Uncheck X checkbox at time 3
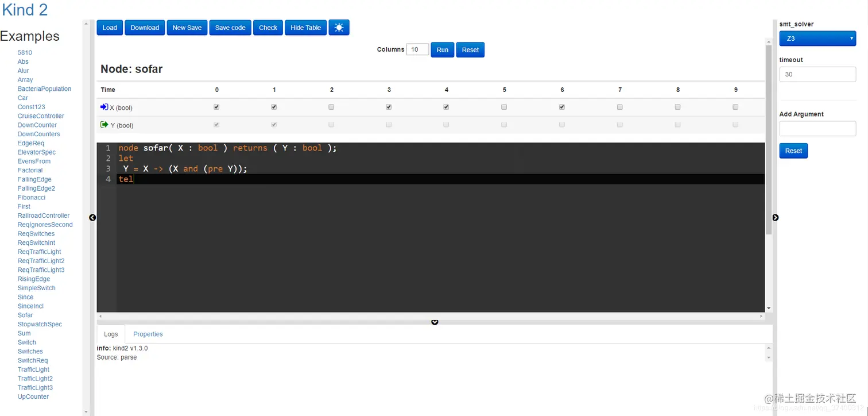The image size is (868, 416). [389, 107]
